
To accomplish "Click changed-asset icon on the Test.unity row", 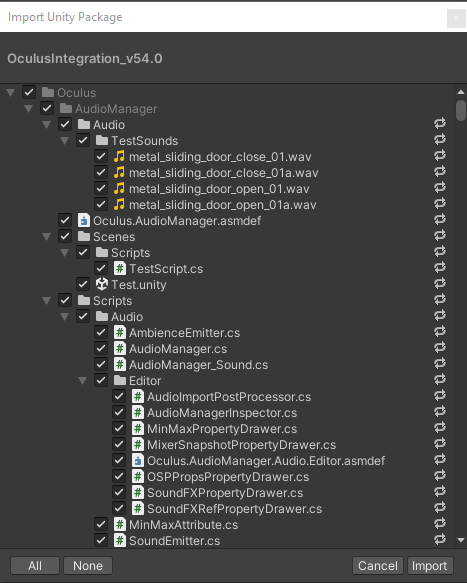I will click(440, 284).
